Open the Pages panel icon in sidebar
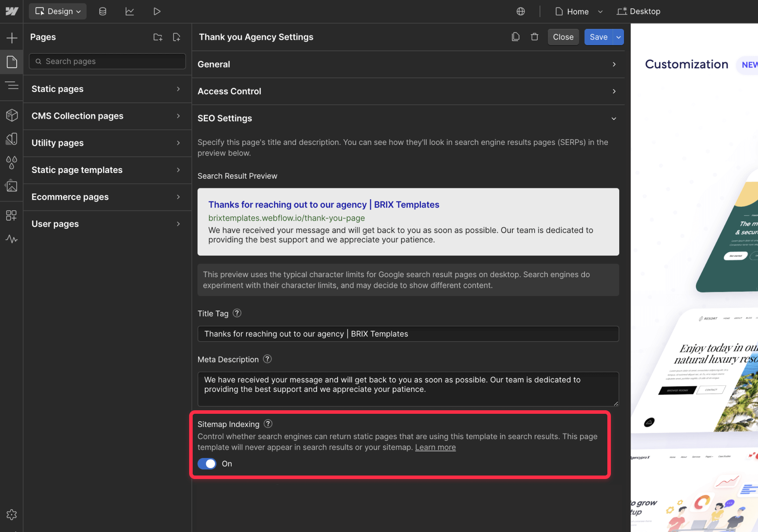The height and width of the screenshot is (532, 758). (12, 62)
